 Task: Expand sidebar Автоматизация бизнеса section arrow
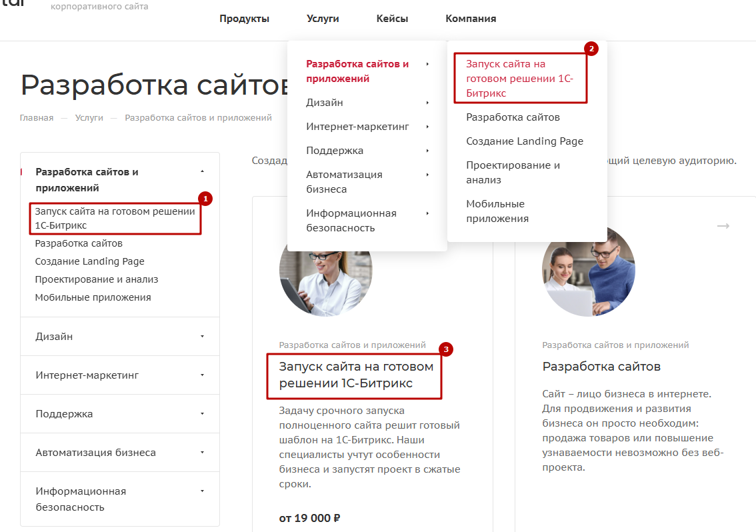point(203,453)
